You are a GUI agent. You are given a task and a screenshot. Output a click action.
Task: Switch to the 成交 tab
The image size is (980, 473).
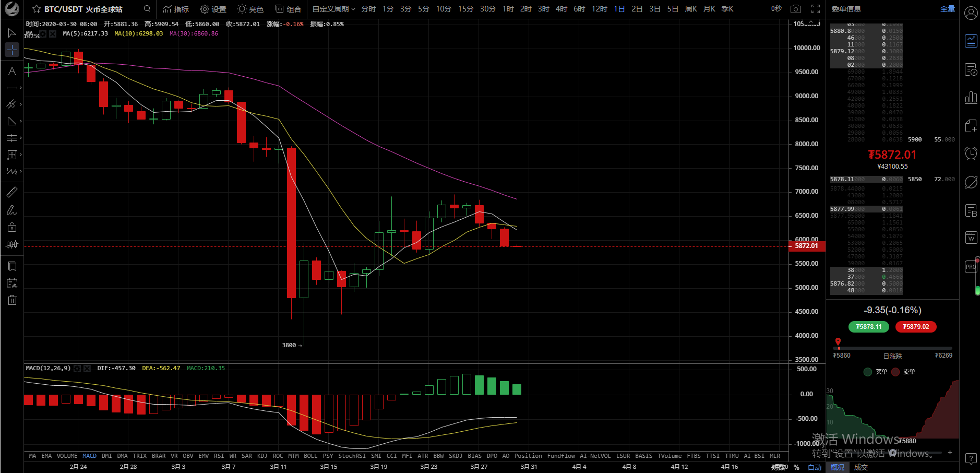click(861, 467)
